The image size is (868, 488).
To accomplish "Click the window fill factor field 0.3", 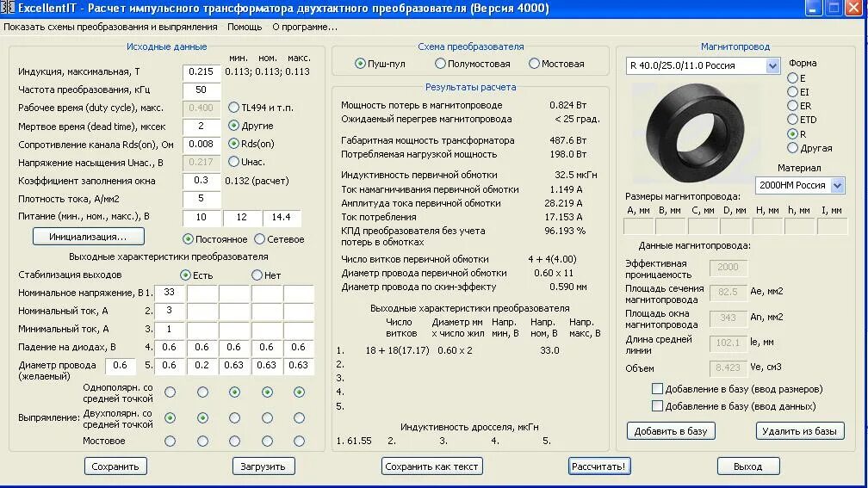I will coord(201,181).
